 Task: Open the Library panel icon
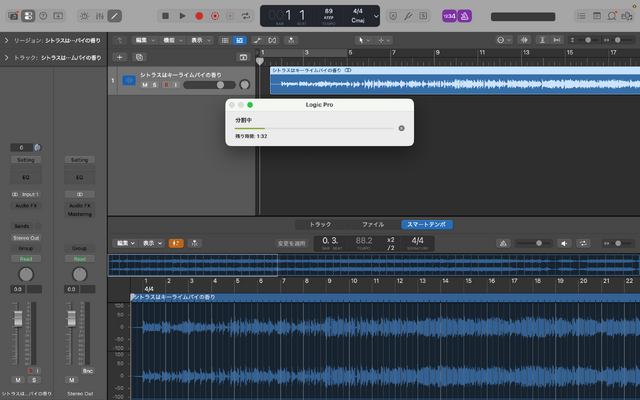tap(11, 16)
